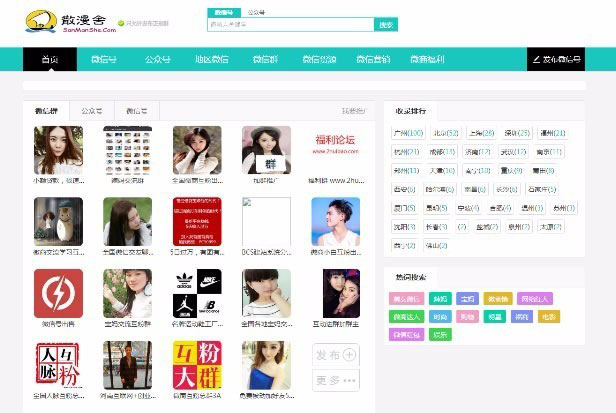616x413 pixels.
Task: Open the first photo of the long-haired woman
Action: pyautogui.click(x=58, y=150)
